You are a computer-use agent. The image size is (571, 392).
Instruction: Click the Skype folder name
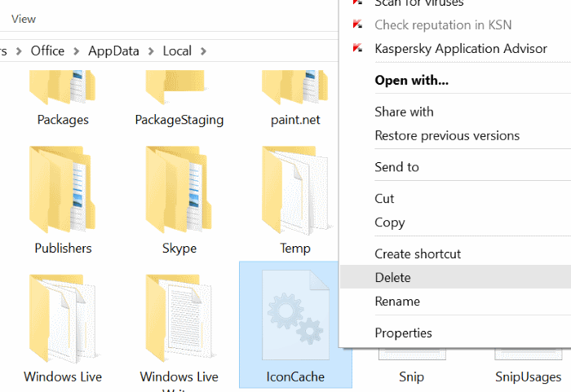point(179,249)
